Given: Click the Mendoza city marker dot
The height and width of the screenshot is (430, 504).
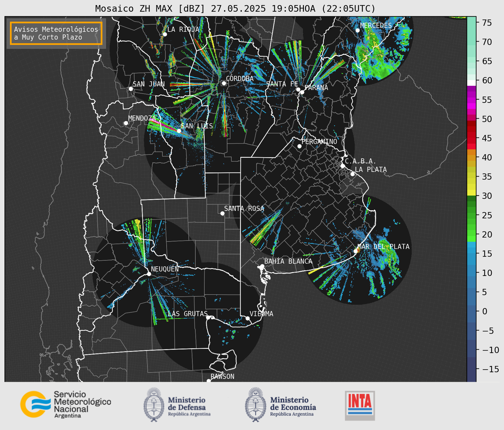Looking at the screenshot, I should click(126, 123).
